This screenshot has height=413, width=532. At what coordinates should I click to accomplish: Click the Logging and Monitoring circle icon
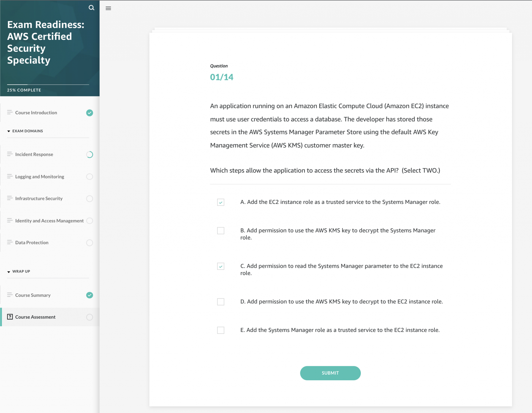pos(89,176)
